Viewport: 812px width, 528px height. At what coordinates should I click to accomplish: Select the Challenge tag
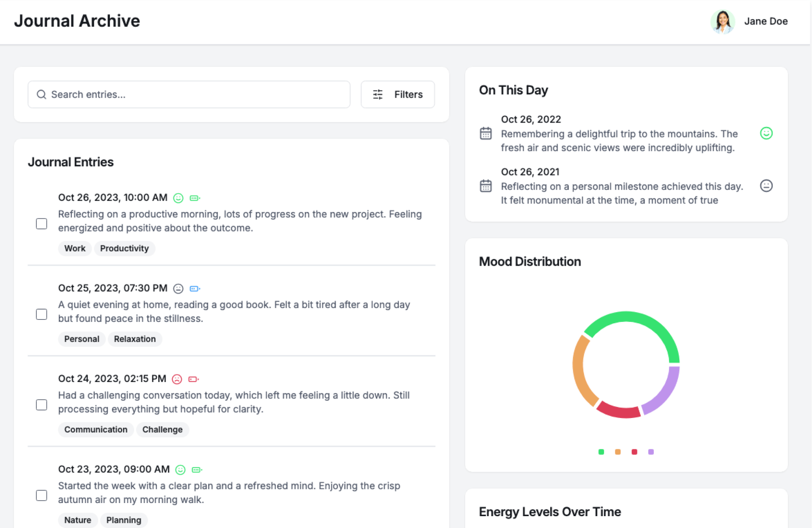[x=162, y=429]
